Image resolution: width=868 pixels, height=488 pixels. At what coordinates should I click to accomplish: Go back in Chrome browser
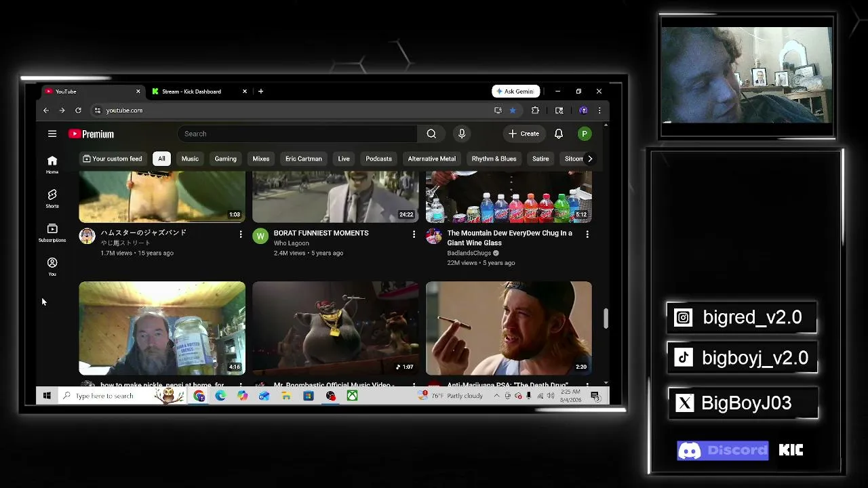[46, 110]
